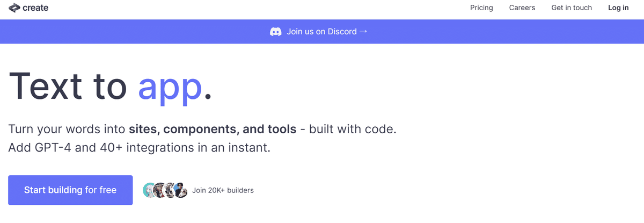Click the Join 20K+ builders text
Image resolution: width=644 pixels, height=223 pixels.
pyautogui.click(x=223, y=190)
